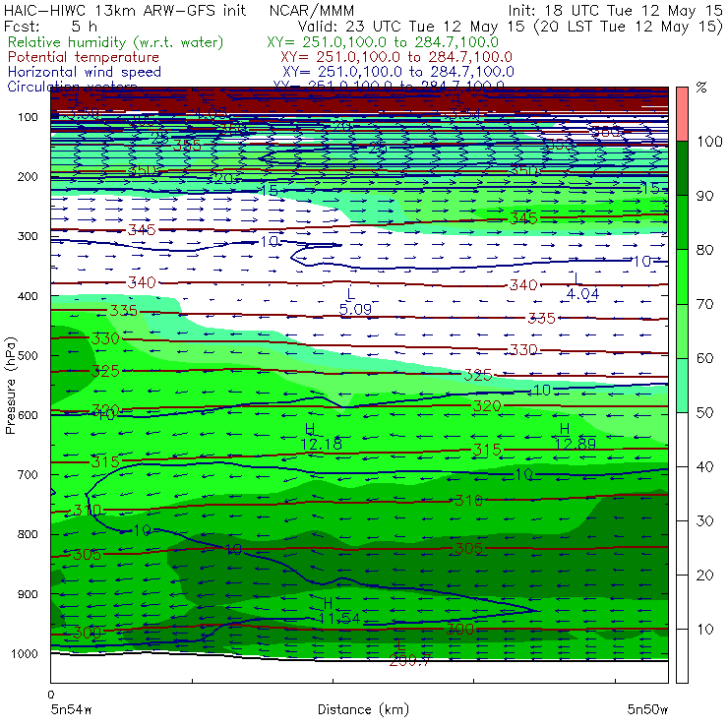This screenshot has height=728, width=728.
Task: Click the '0' distance origin label
Action: 51,695
